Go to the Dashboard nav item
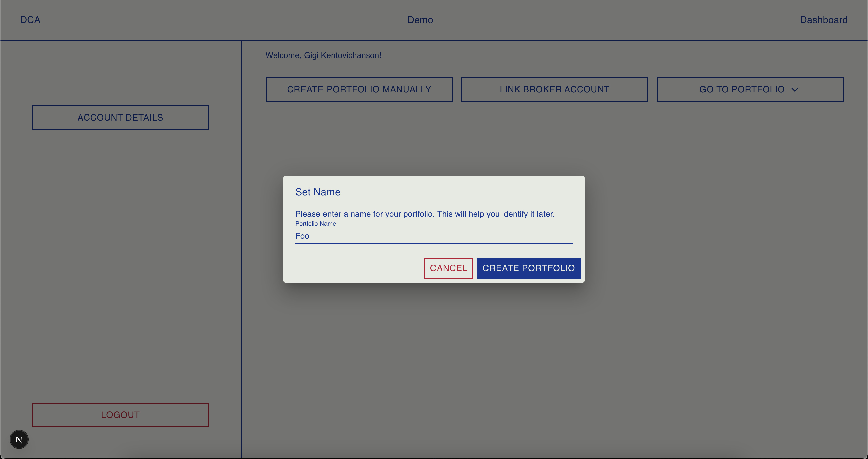 click(823, 20)
